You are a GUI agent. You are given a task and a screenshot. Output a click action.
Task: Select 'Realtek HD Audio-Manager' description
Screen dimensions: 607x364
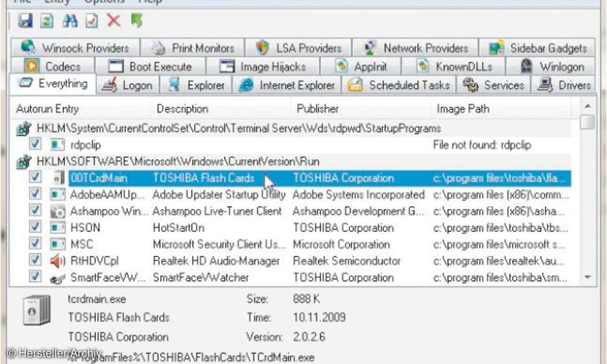[x=216, y=261]
